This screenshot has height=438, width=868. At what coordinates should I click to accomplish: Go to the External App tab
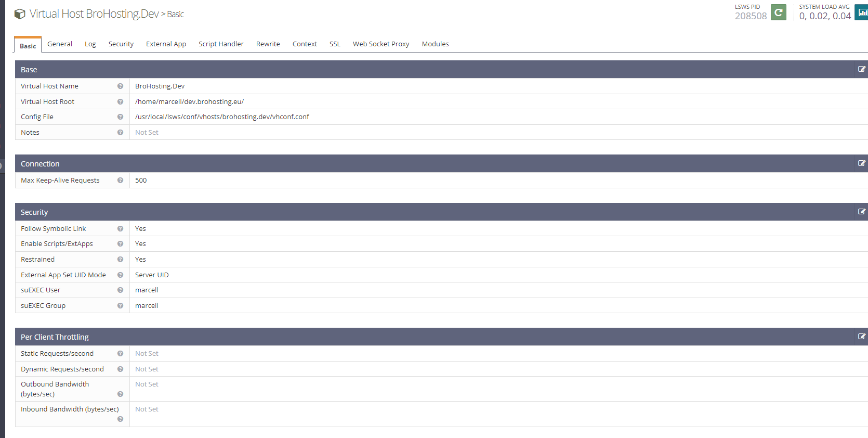(x=166, y=44)
